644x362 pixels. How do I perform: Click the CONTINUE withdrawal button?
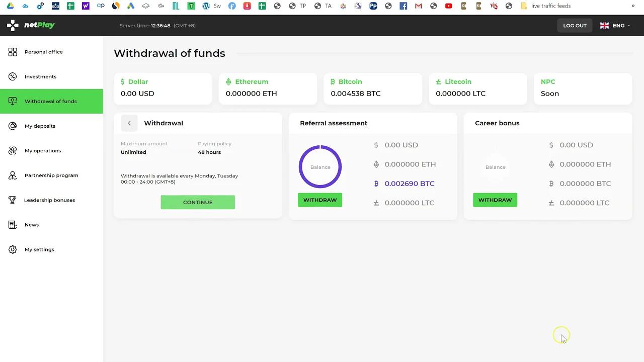point(198,202)
